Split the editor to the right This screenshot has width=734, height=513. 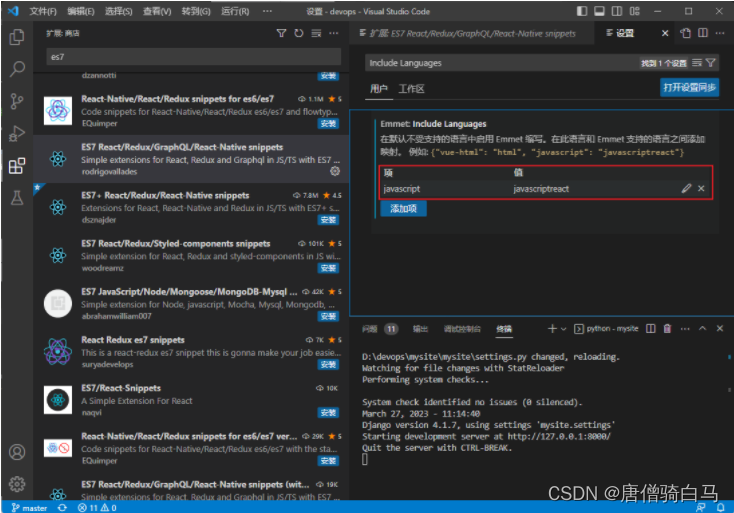(x=703, y=33)
